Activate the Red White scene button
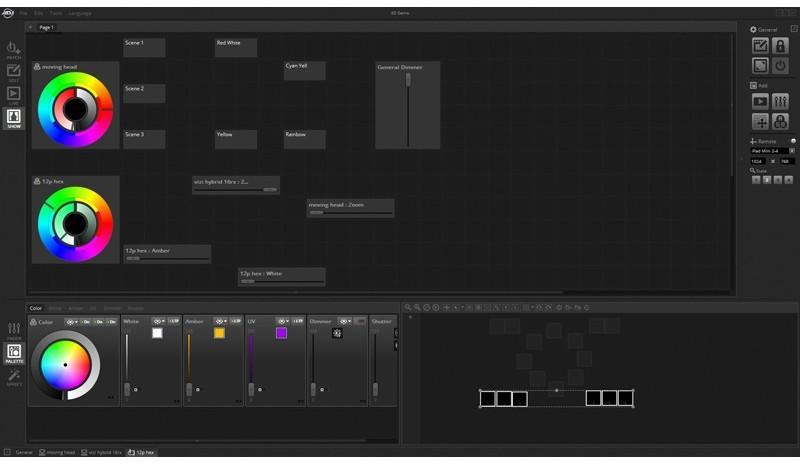This screenshot has width=800, height=464. pyautogui.click(x=236, y=48)
